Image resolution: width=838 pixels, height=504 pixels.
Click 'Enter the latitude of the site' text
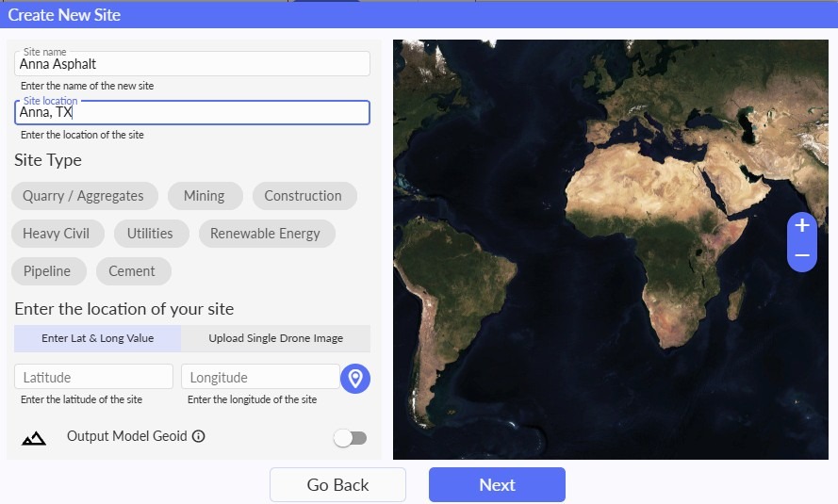coord(81,399)
